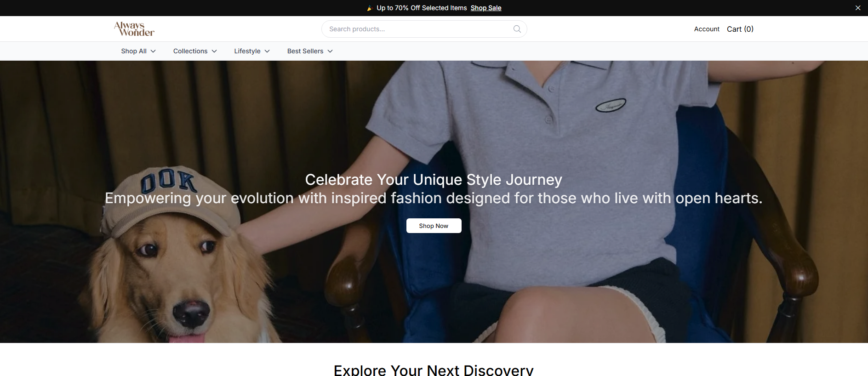Click the search magnifier icon
868x376 pixels.
point(517,29)
